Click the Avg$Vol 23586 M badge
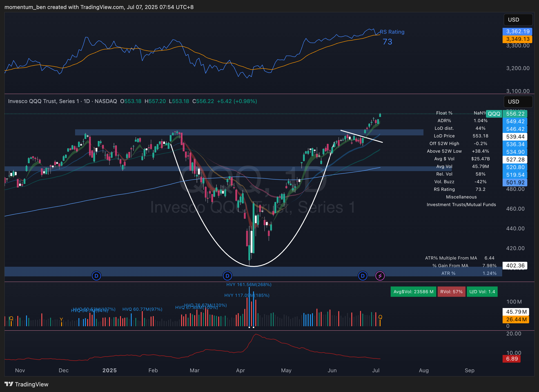Viewport: 539px width, 392px height. coord(413,292)
